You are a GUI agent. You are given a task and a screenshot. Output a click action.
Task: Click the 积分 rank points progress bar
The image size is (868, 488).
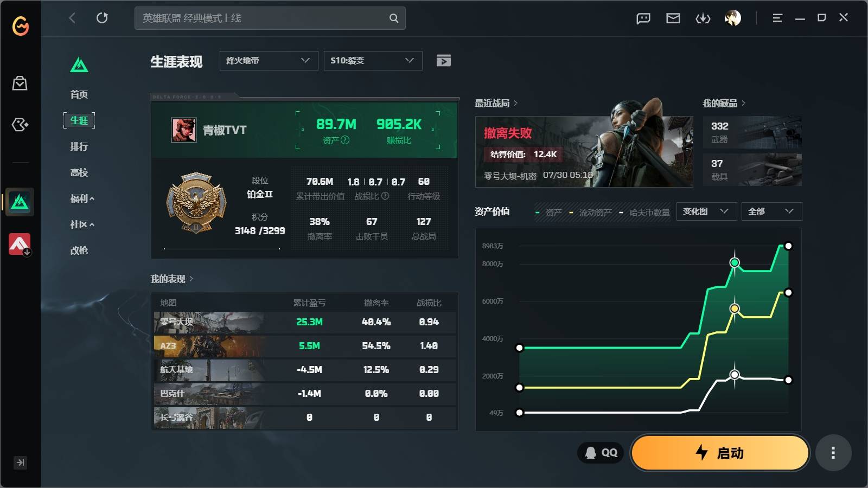[222, 248]
